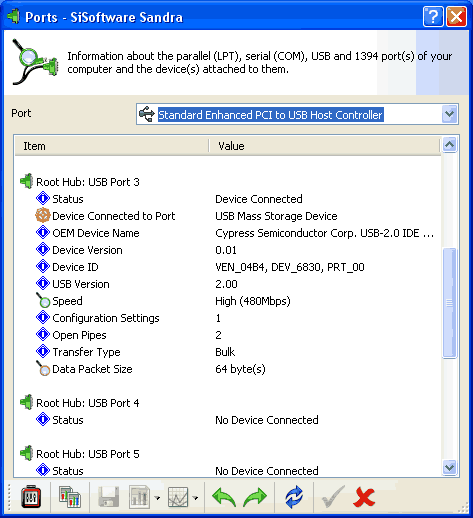
Task: Click the green forward arrow button
Action: click(x=255, y=497)
